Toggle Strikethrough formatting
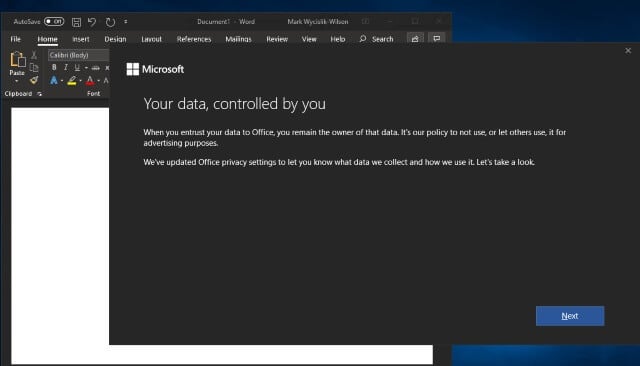 (x=96, y=68)
